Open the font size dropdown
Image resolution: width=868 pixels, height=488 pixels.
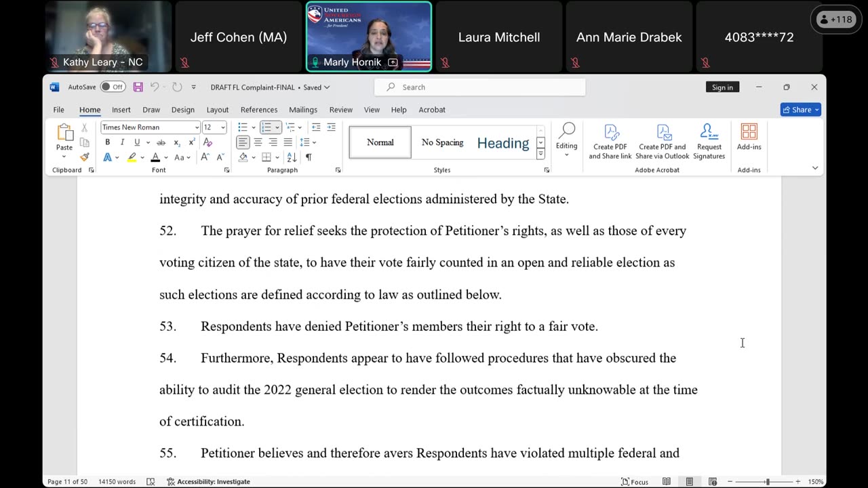point(223,127)
